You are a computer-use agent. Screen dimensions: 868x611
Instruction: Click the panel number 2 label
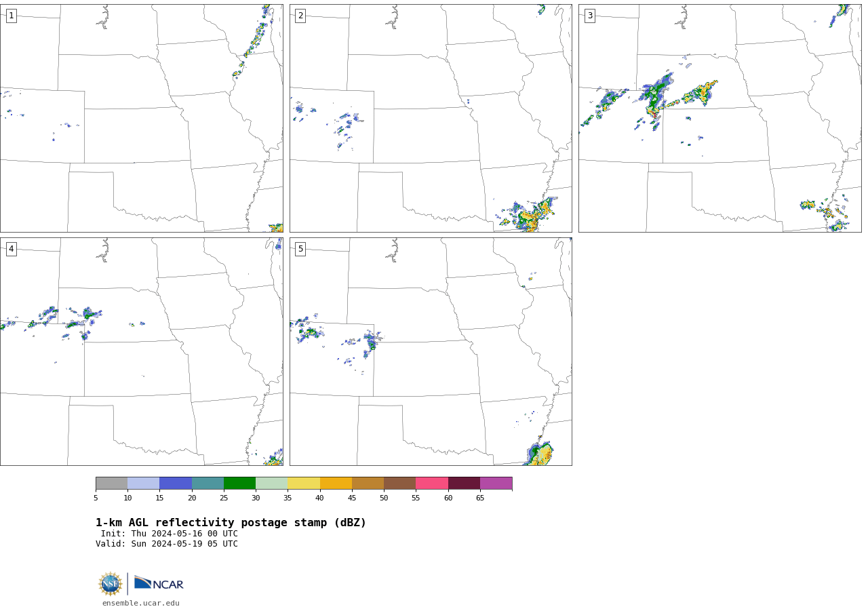pyautogui.click(x=300, y=16)
